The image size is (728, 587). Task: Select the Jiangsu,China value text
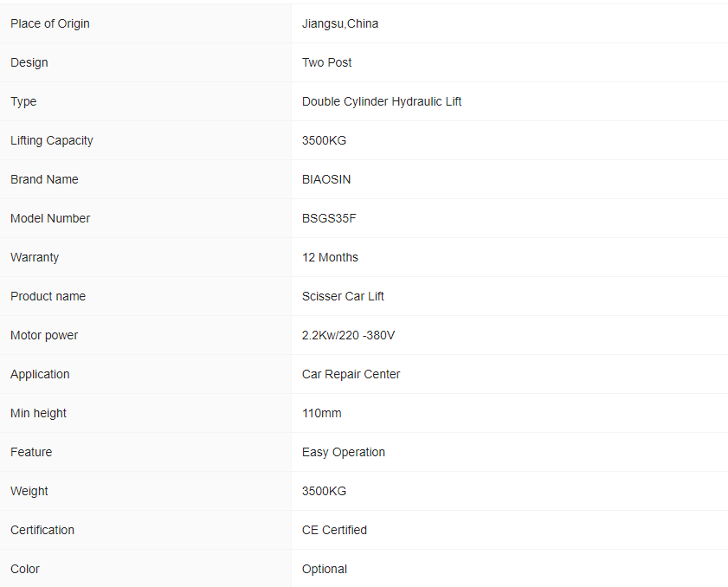coord(340,23)
